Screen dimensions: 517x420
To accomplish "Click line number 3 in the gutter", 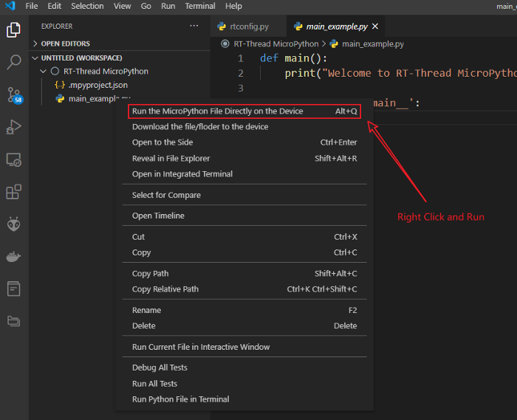I will point(241,89).
